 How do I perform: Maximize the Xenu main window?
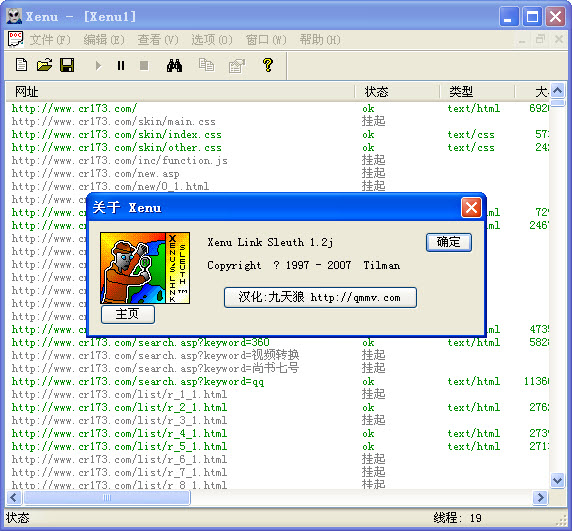click(x=532, y=16)
